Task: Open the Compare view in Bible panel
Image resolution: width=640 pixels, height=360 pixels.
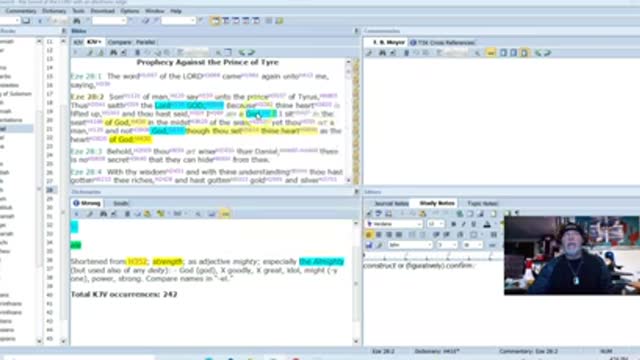Action: pyautogui.click(x=119, y=42)
